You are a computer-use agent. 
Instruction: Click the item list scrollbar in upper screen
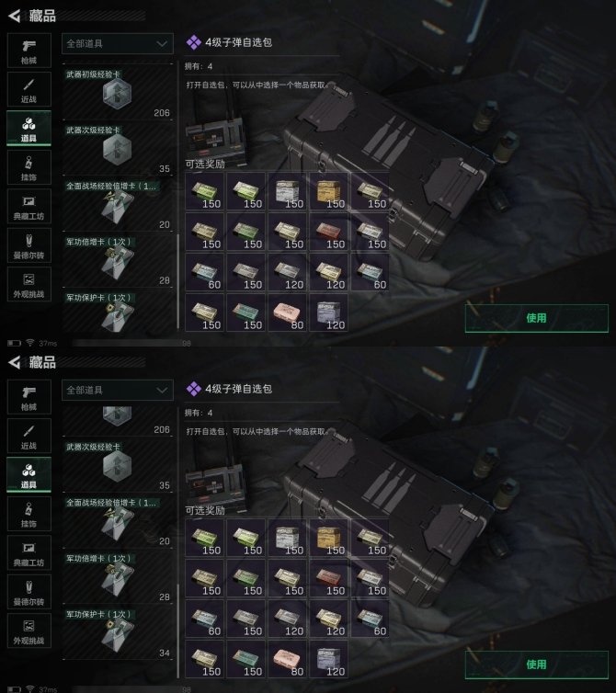click(x=177, y=281)
